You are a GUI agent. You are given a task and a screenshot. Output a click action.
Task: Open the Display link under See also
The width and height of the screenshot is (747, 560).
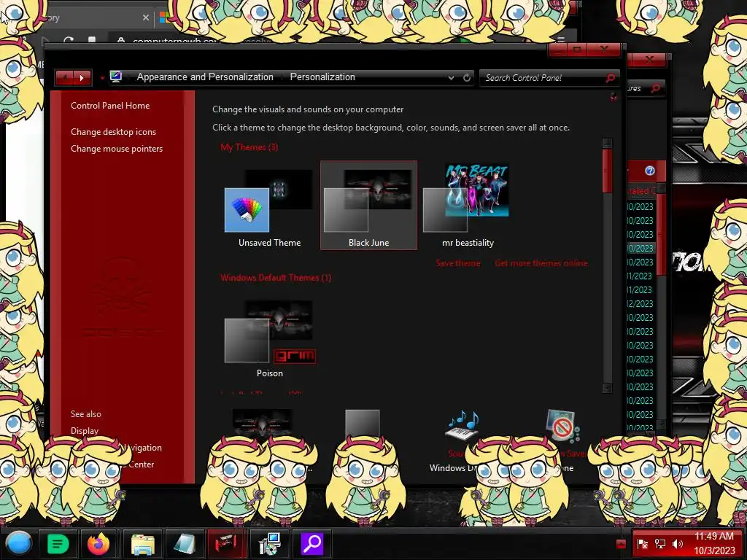[85, 430]
